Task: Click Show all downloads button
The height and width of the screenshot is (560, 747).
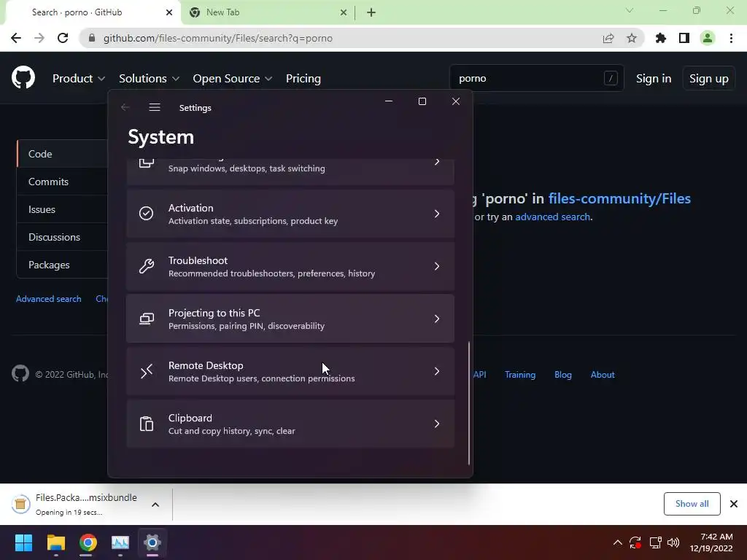Action: pyautogui.click(x=692, y=503)
